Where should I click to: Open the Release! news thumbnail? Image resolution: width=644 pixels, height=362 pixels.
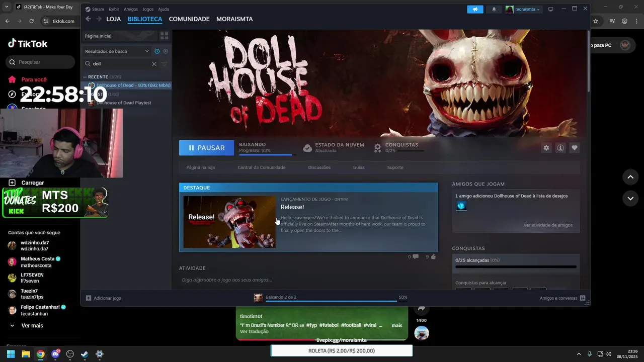pos(229,222)
